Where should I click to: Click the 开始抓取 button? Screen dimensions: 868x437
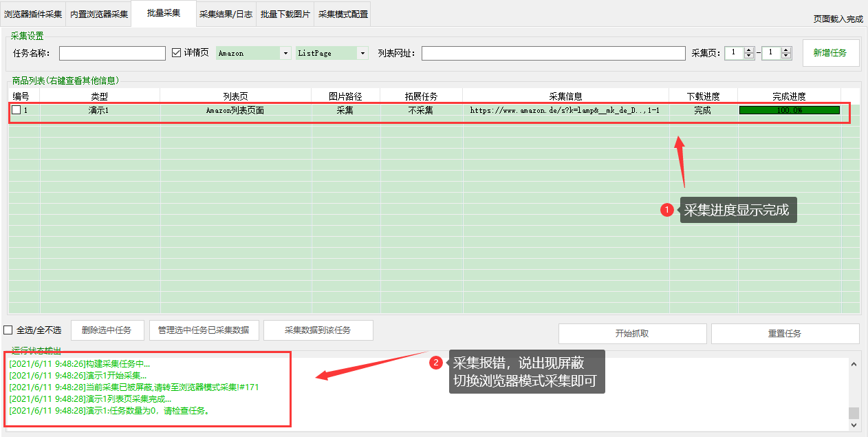[x=632, y=334]
